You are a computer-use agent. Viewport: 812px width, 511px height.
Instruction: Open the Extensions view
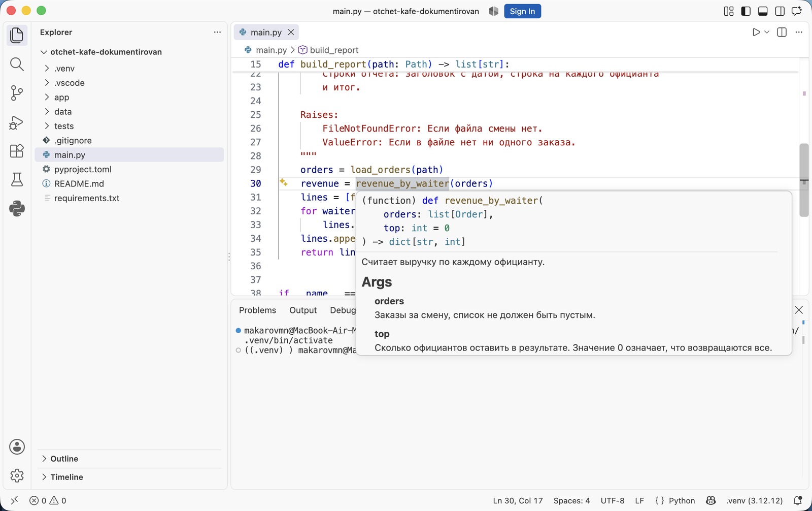(17, 151)
